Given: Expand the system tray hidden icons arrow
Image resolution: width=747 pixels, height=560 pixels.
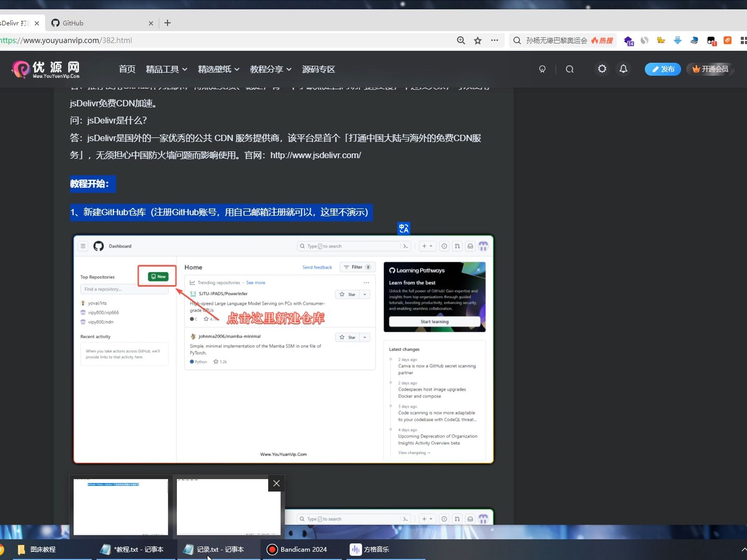Looking at the screenshot, I should pos(744,549).
